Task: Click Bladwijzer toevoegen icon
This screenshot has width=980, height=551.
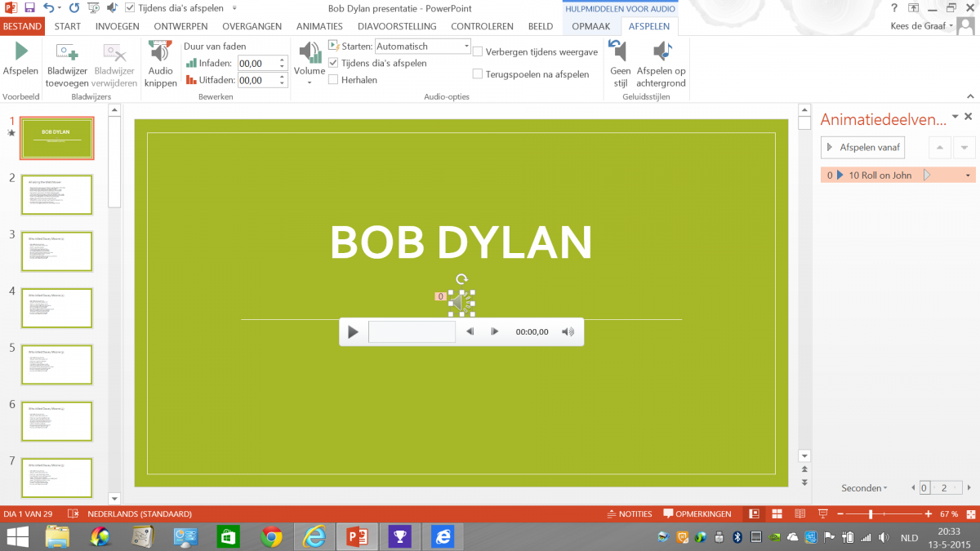Action: 67,53
